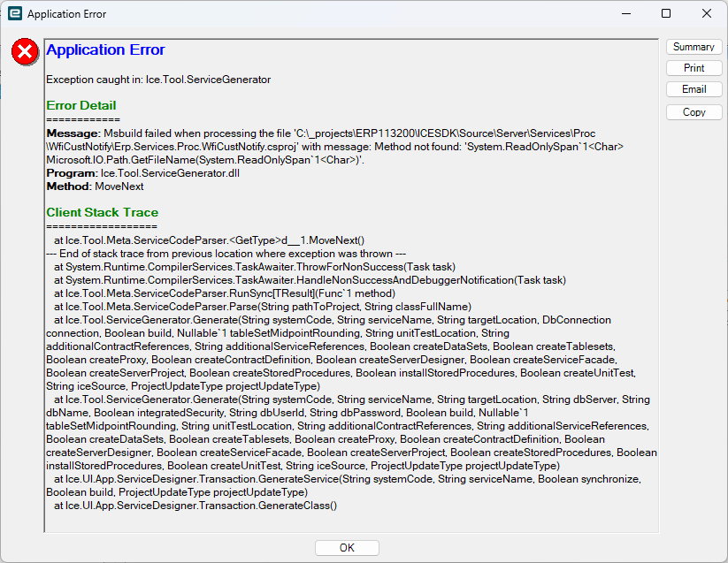Click the Microsoft.IO.Path.GetFileName message line

[205, 160]
